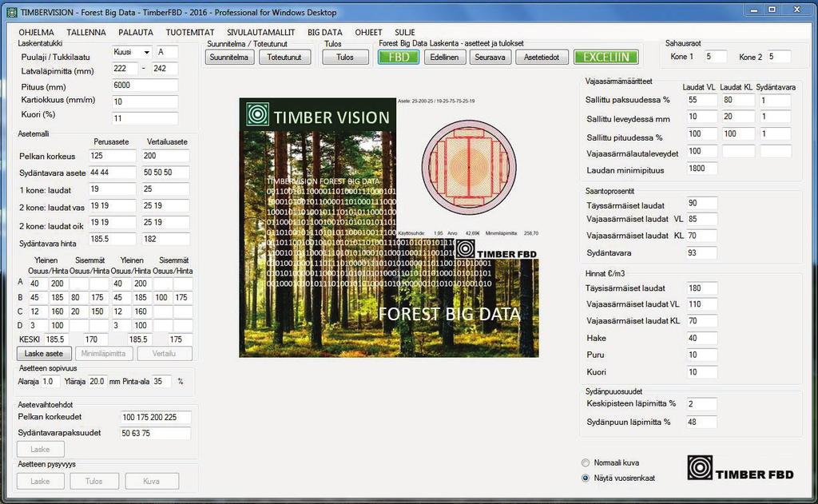
Task: Click Keskipisteen läpimitta % field
Action: coord(701,404)
